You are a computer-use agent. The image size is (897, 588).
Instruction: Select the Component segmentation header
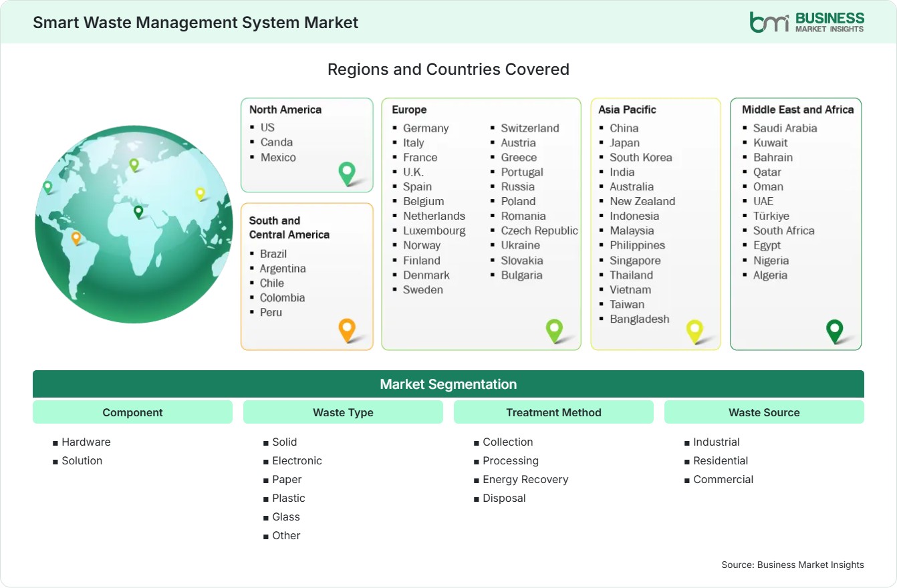pos(132,412)
